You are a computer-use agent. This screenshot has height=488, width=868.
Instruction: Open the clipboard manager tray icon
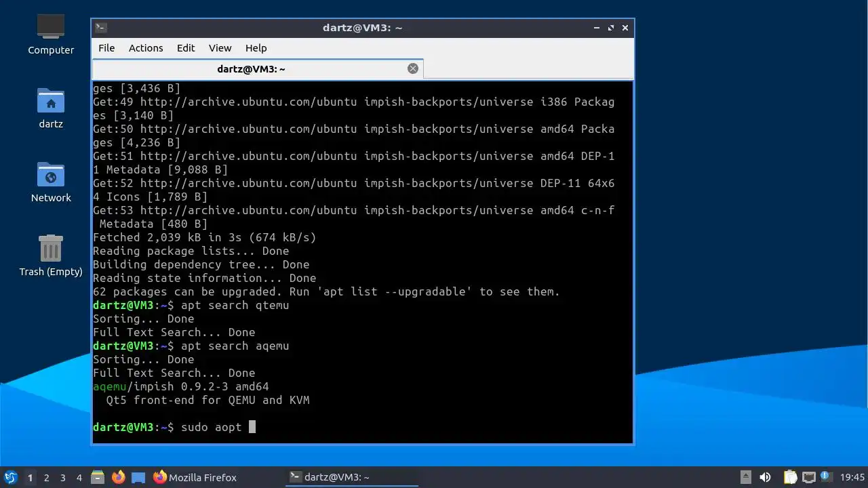tap(790, 477)
